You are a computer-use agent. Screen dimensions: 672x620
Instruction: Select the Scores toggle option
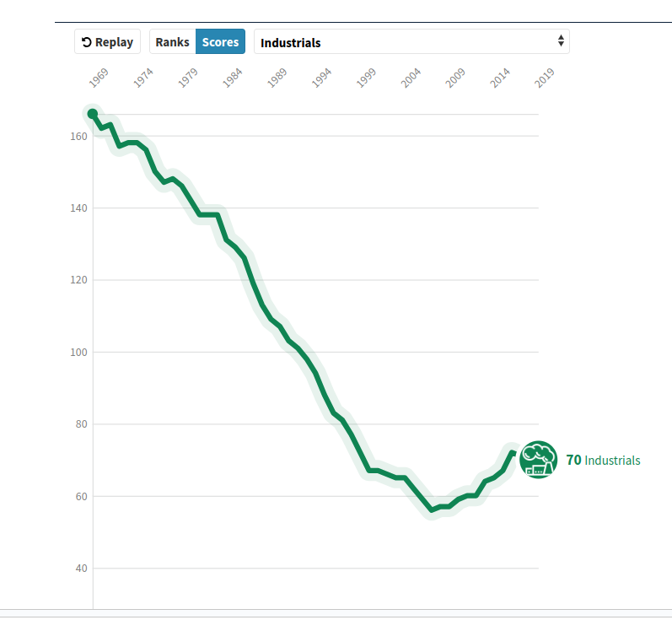(x=220, y=42)
